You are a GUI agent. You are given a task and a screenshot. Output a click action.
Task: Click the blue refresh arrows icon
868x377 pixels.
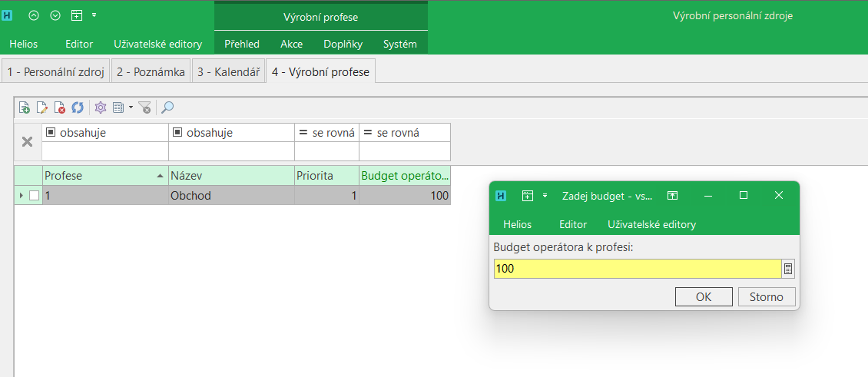click(x=78, y=108)
